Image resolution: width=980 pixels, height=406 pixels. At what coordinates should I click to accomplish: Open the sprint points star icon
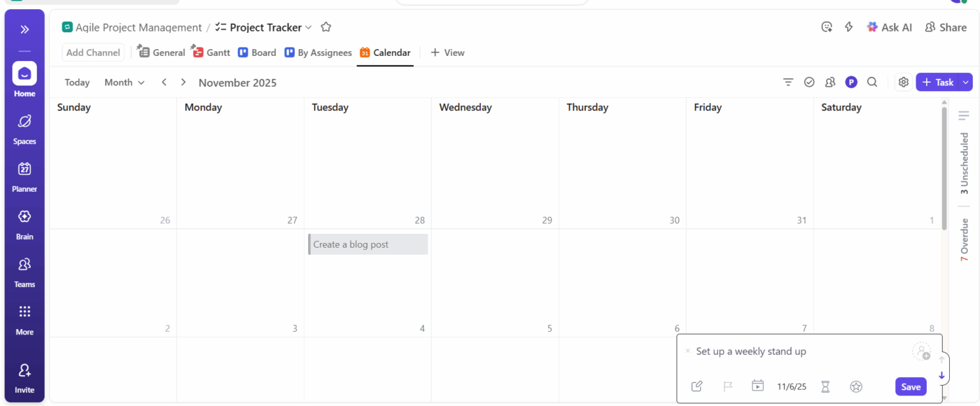856,386
